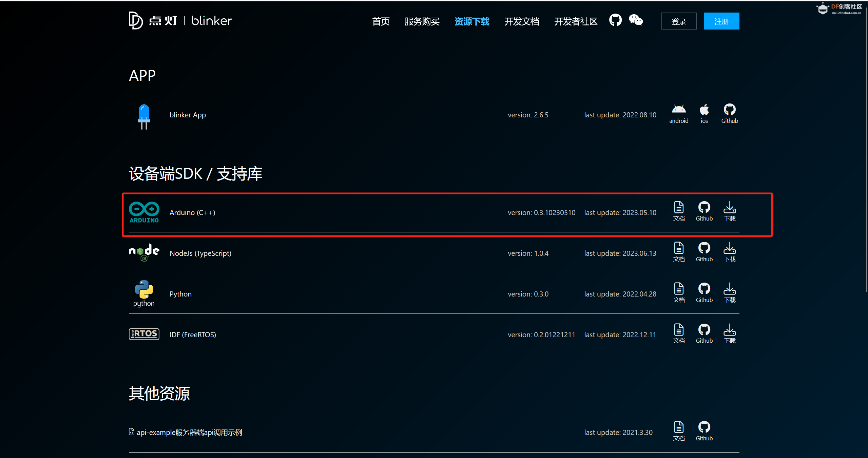
Task: Click the Arduino logo
Action: (x=144, y=212)
